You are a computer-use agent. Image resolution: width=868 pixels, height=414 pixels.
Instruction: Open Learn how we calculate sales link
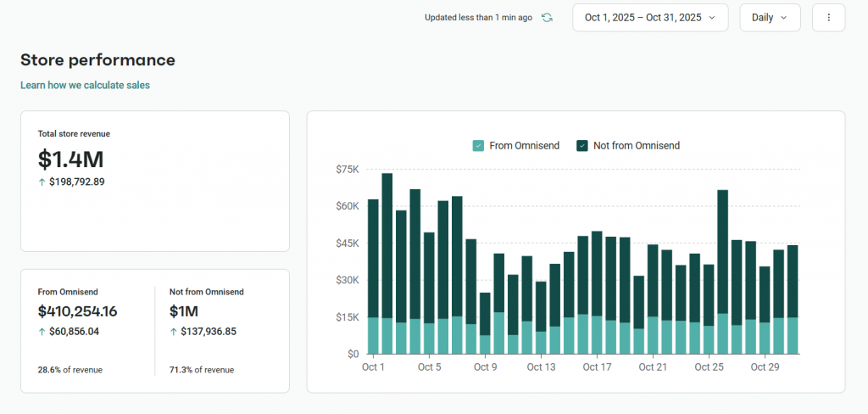[86, 85]
